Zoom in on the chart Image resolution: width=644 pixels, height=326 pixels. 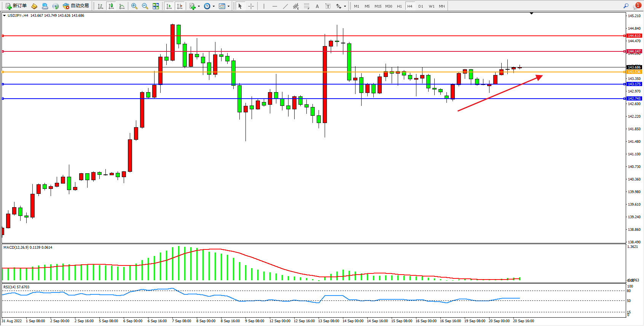(x=134, y=6)
